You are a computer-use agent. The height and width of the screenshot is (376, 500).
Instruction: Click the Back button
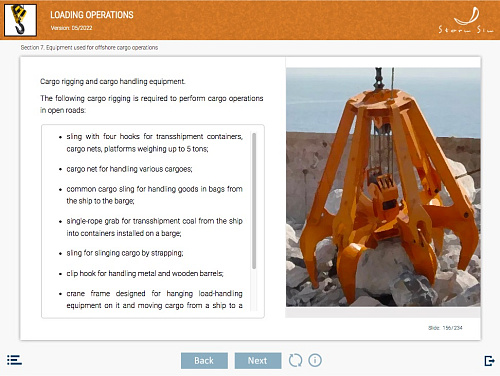coord(204,361)
